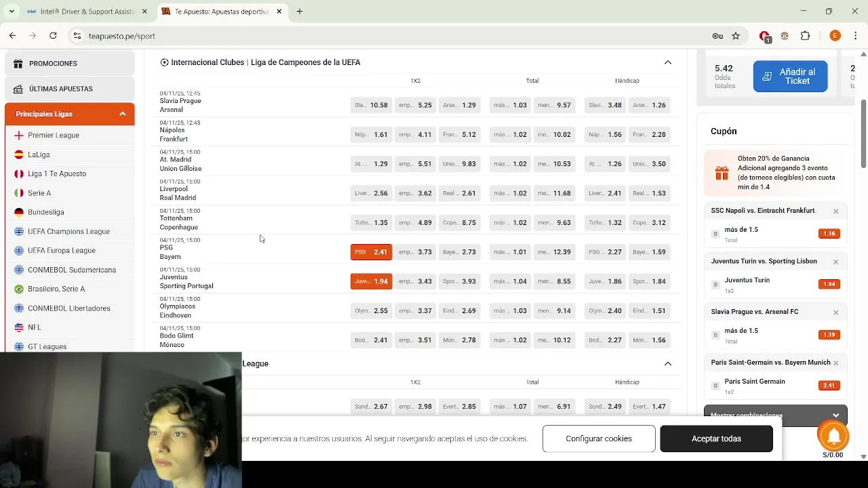
Task: Select the LaLiga Spain flag icon
Action: 19,155
